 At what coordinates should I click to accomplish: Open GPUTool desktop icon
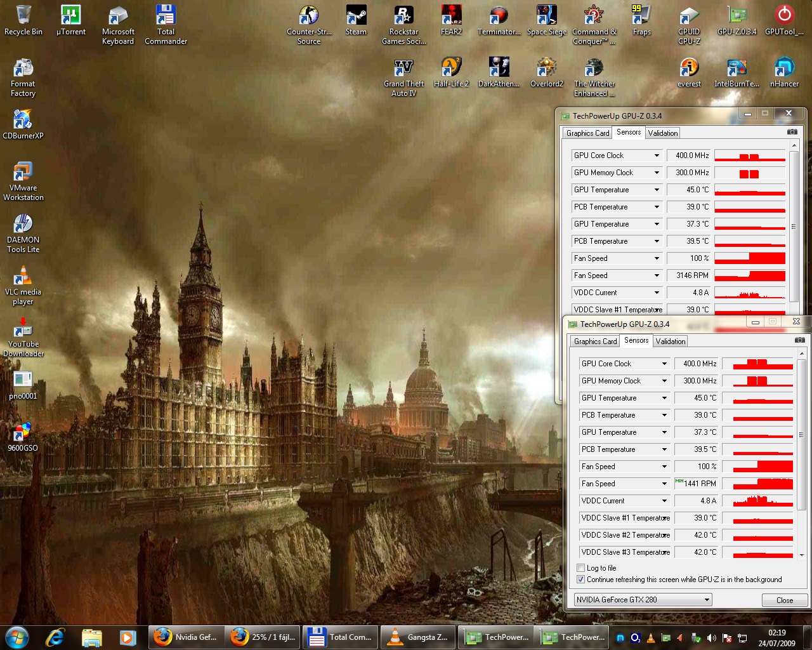coord(784,20)
